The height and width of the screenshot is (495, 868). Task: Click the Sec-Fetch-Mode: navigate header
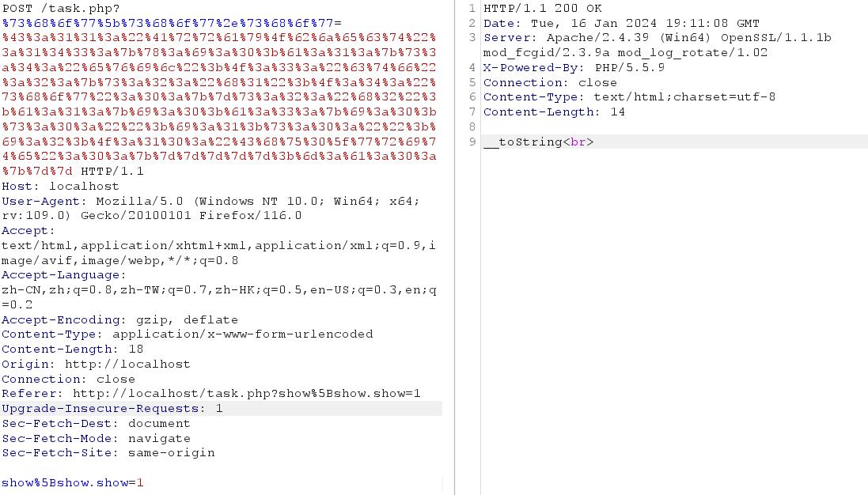[x=96, y=439]
